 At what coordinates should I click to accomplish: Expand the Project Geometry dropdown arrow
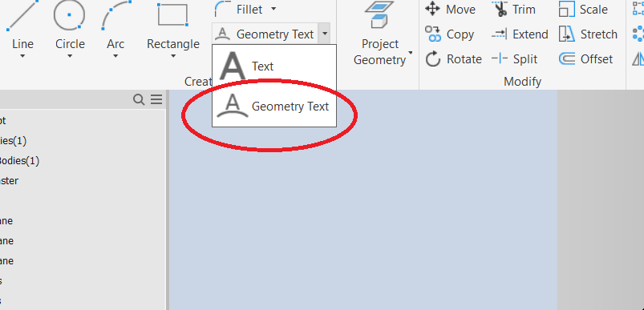click(411, 53)
